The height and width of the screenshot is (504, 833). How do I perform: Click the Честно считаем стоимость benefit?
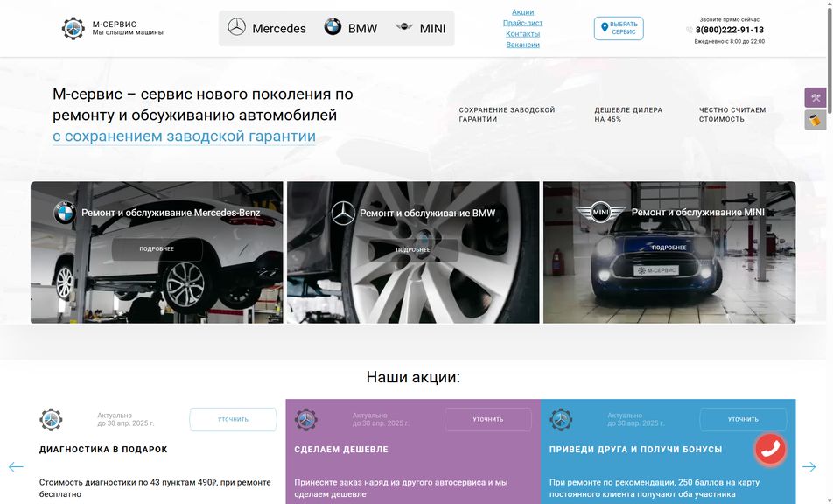732,114
